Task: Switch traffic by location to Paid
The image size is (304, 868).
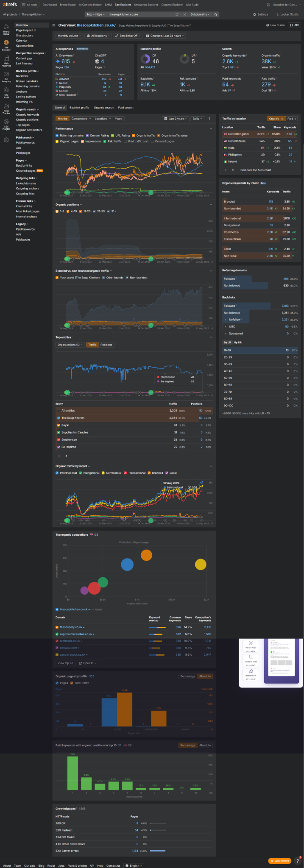Action: coord(292,119)
